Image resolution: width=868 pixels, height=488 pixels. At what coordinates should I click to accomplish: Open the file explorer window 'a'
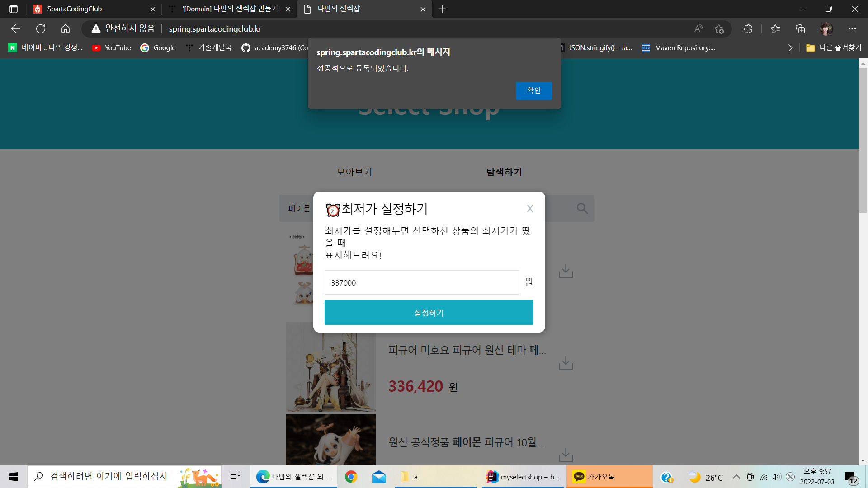point(436,477)
